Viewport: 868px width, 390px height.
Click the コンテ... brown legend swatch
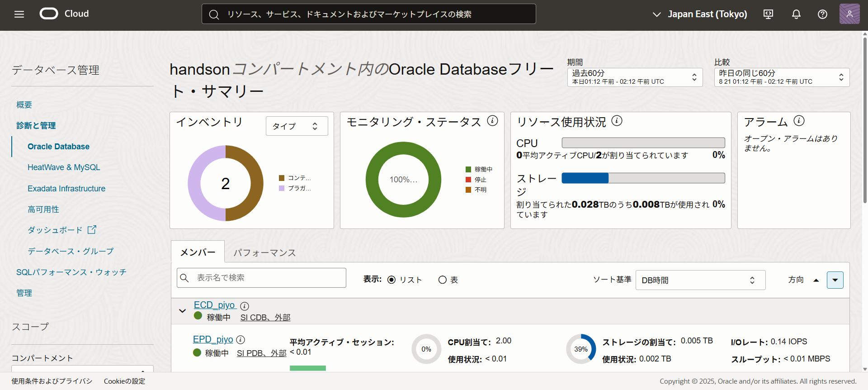(x=282, y=178)
